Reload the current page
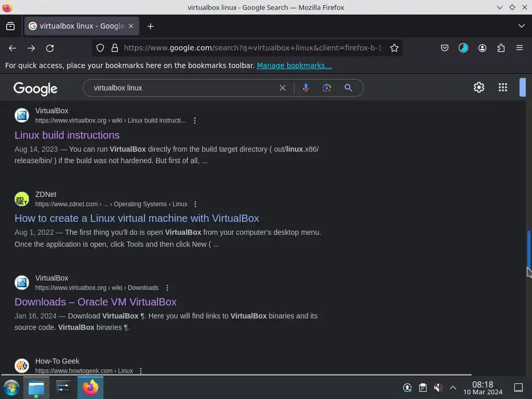 pyautogui.click(x=50, y=48)
